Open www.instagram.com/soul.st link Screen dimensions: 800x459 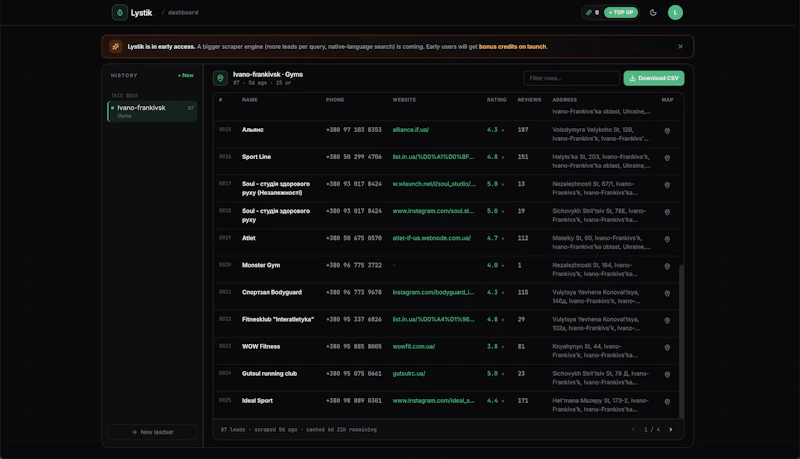(x=433, y=211)
